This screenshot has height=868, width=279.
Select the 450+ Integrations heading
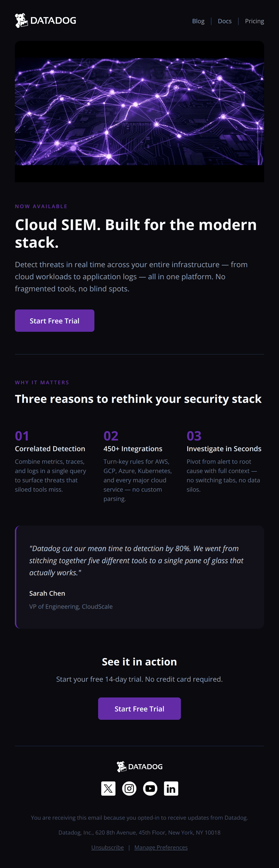133,448
